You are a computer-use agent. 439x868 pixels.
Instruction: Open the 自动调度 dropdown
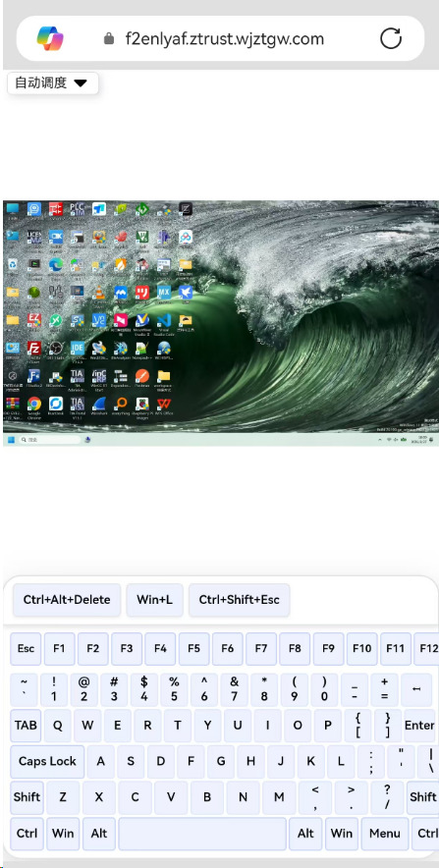53,83
